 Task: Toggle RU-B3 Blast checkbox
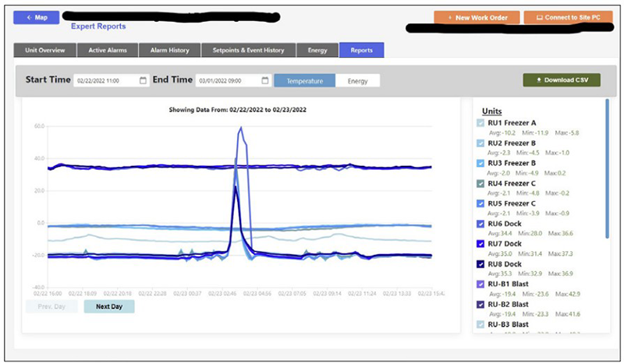tap(480, 324)
